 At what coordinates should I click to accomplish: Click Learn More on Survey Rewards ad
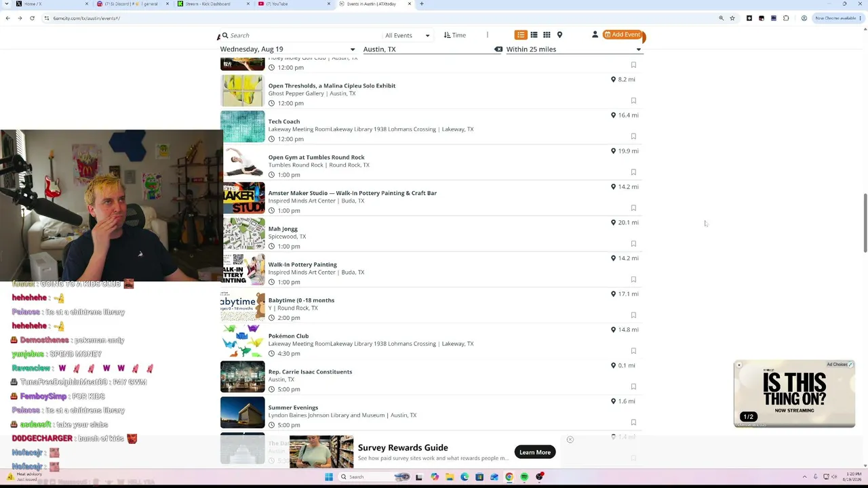[535, 453]
